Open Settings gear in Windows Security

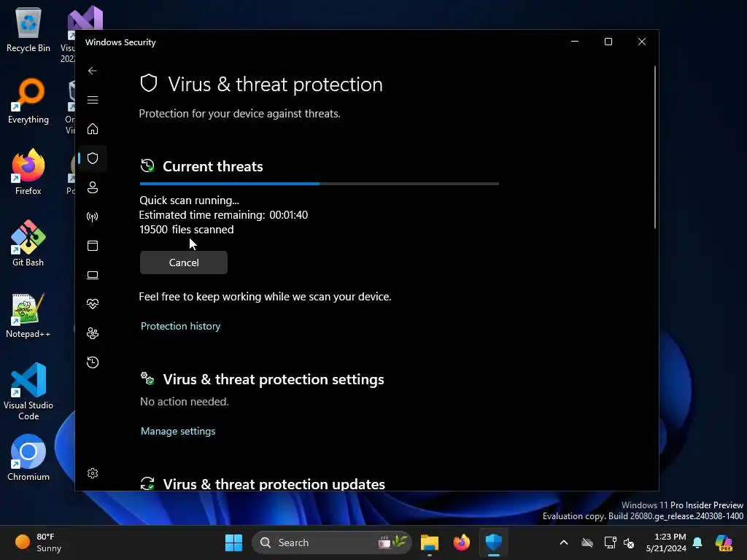coord(93,472)
